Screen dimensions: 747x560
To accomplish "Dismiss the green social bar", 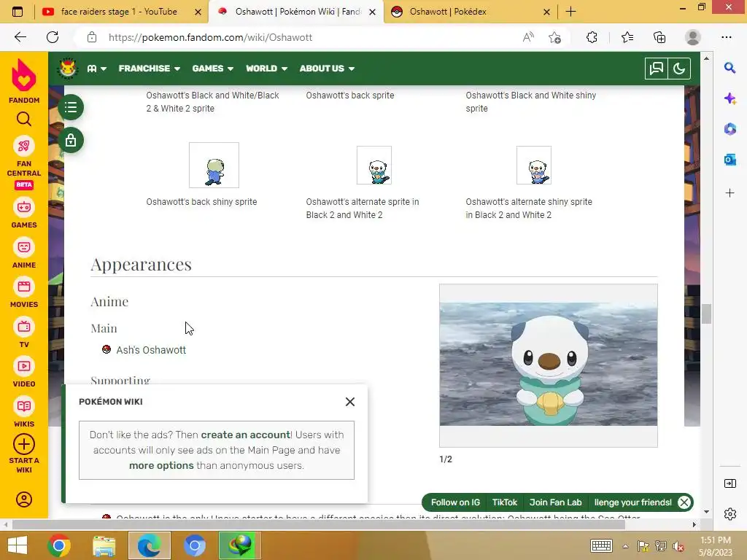I will point(684,502).
